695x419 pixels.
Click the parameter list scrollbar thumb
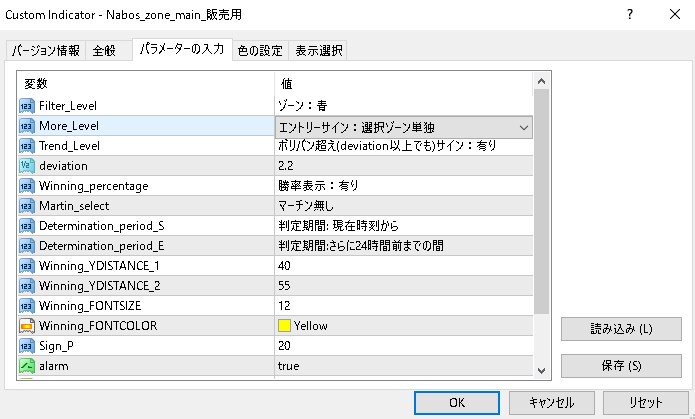coord(541,202)
